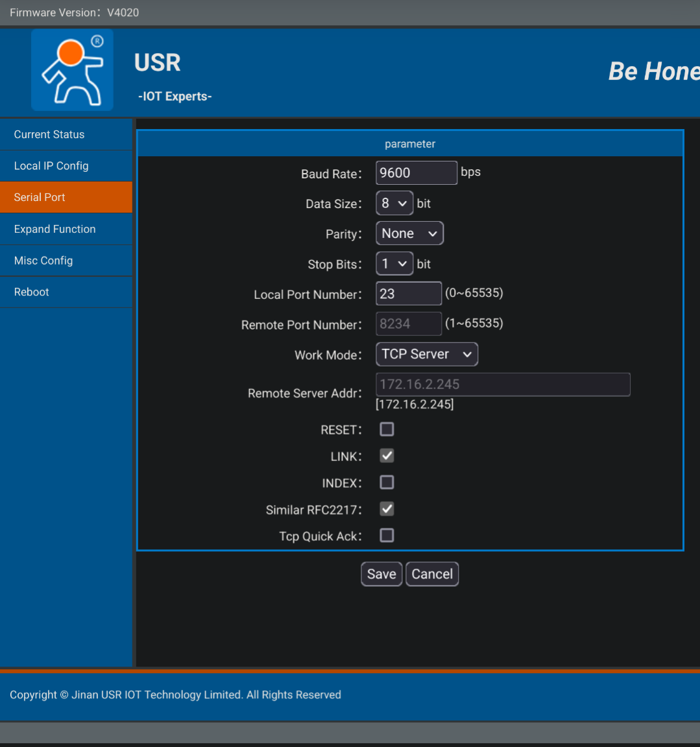Enable the RESET checkbox

pos(387,429)
